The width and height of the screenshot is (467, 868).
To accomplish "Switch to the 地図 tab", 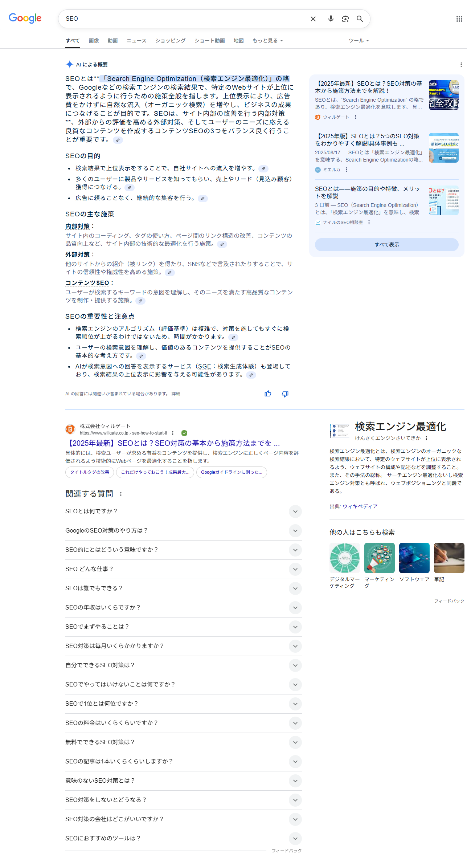I will coord(238,41).
